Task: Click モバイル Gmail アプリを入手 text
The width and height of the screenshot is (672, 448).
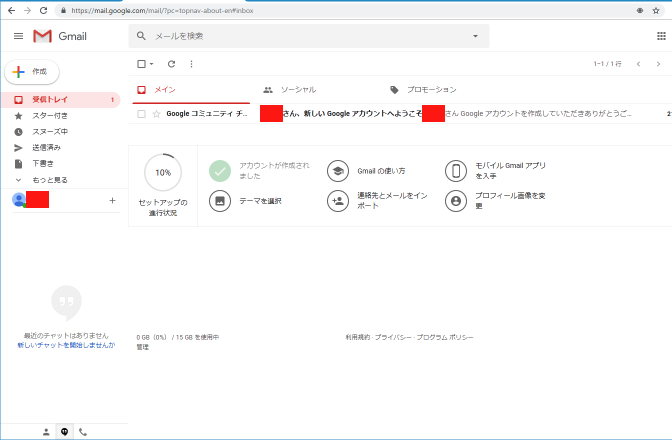Action: 510,171
